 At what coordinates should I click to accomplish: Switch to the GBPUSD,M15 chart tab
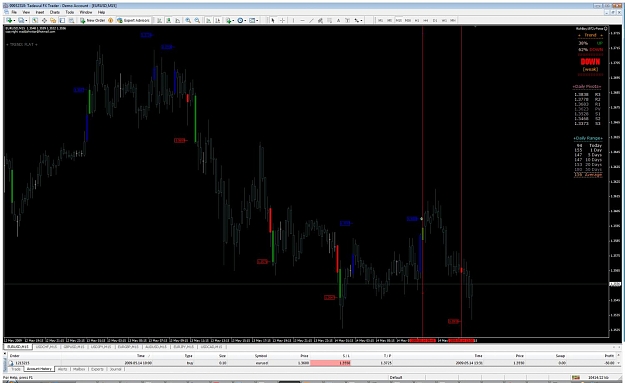[x=74, y=347]
